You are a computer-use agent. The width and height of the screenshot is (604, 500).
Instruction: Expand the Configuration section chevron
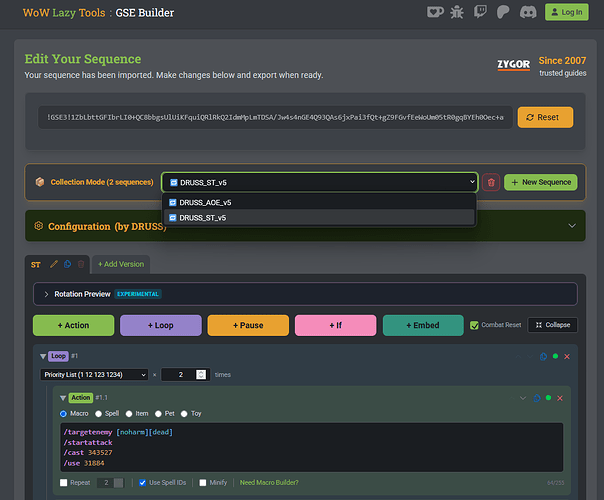(x=572, y=226)
